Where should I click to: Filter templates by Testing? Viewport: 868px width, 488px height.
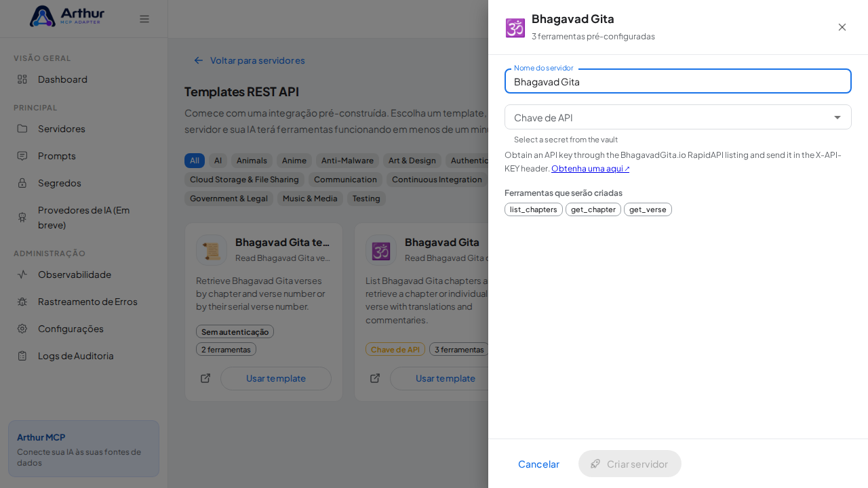pos(366,199)
